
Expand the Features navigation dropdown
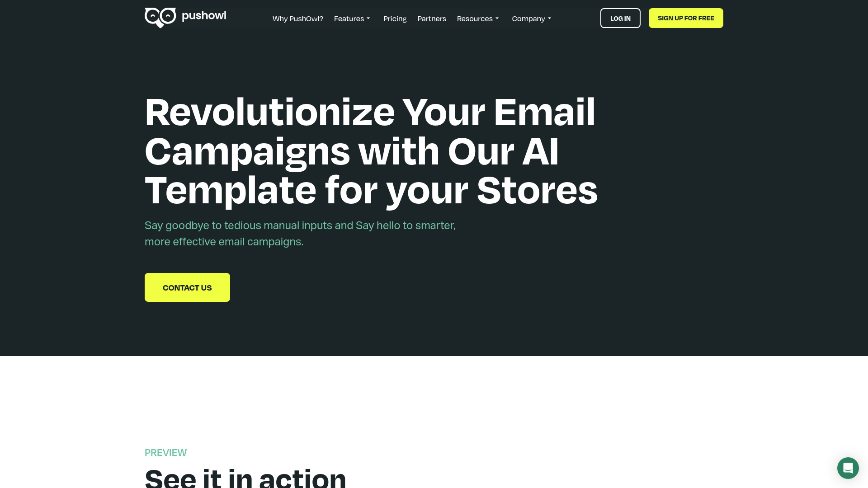353,18
